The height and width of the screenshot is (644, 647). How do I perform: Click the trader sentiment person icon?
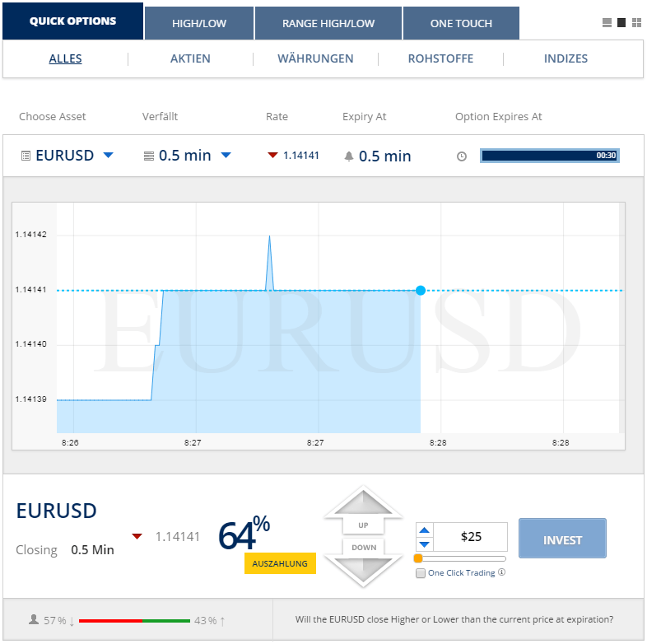[34, 619]
